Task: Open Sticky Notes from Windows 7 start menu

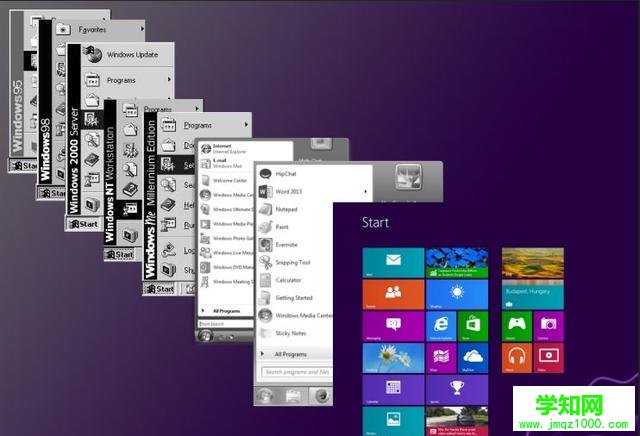Action: click(291, 334)
